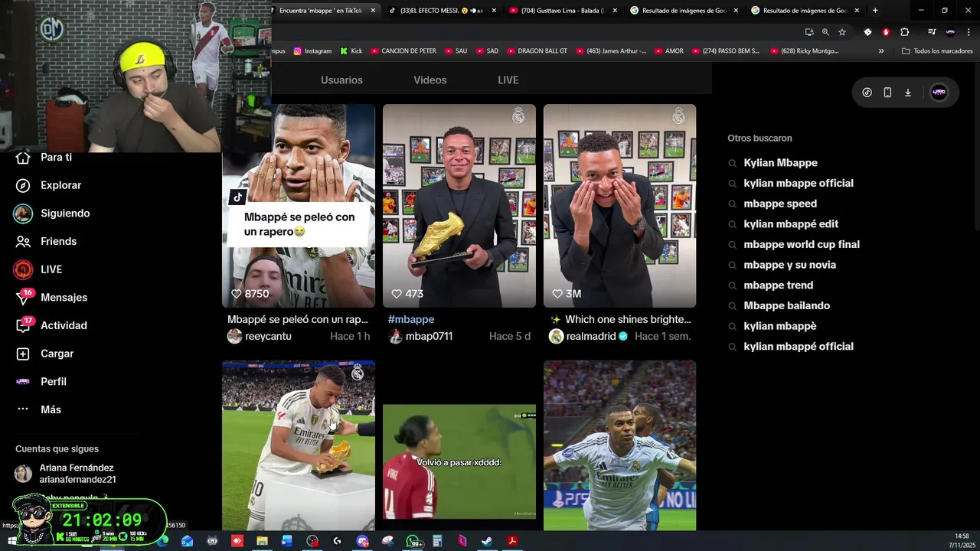Click the 8750 likes heart
The image size is (980, 551).
click(x=237, y=294)
